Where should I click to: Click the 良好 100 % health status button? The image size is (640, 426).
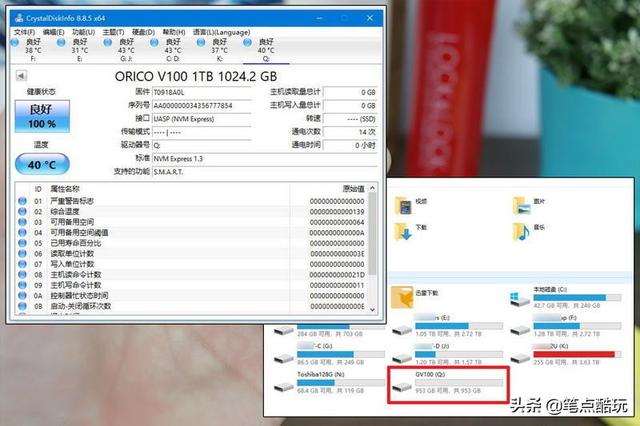(x=42, y=116)
